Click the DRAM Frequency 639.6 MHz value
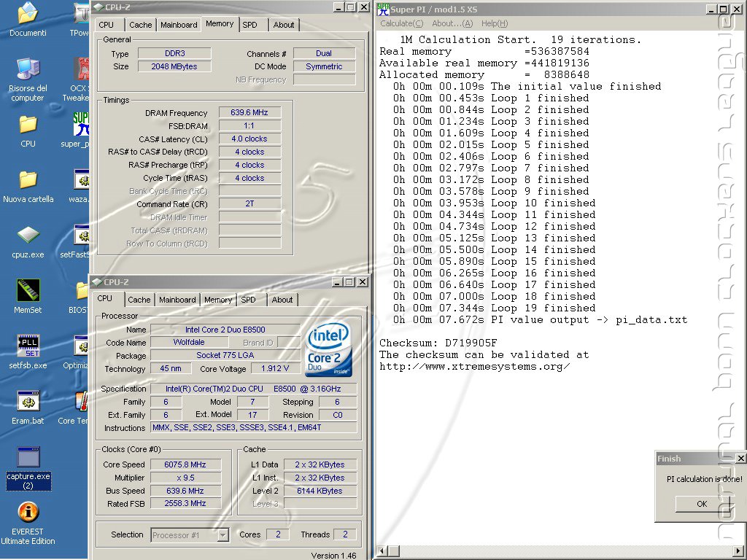This screenshot has width=747, height=560. coord(249,112)
